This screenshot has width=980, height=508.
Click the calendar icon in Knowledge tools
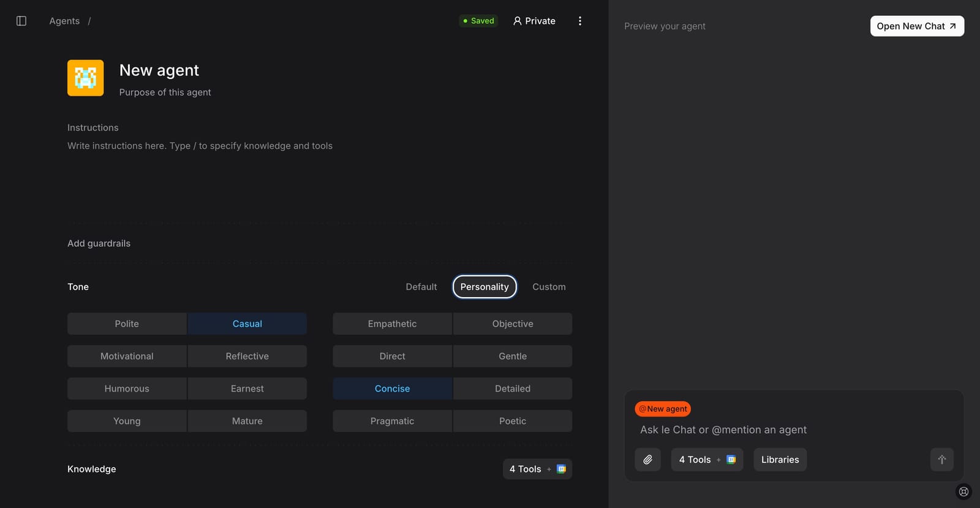point(561,469)
